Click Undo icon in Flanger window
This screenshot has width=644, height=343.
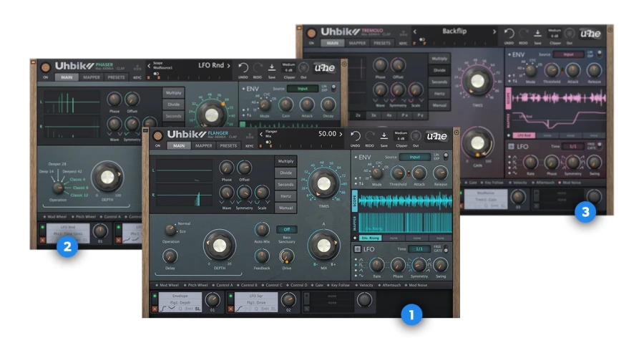[x=355, y=135]
